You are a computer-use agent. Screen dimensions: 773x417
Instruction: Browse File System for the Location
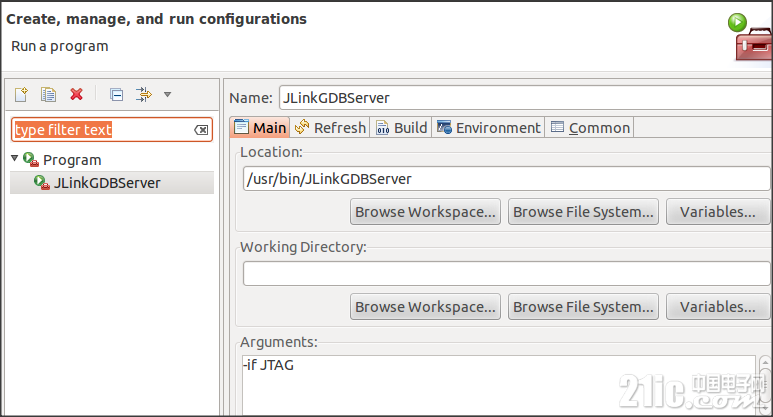pos(583,212)
